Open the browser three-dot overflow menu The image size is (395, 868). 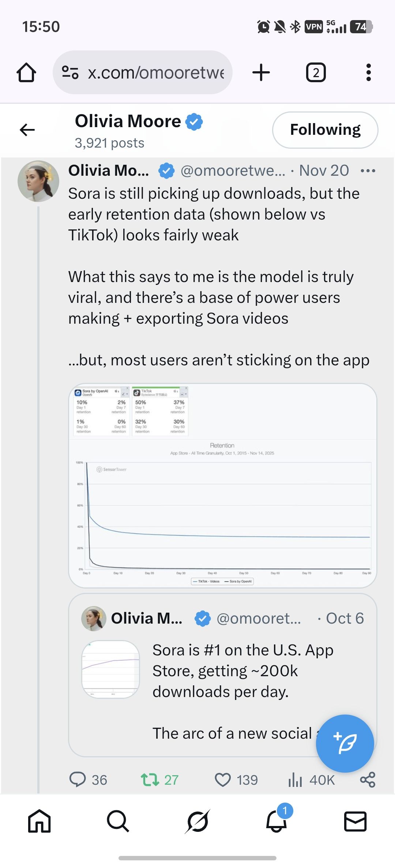tap(368, 72)
